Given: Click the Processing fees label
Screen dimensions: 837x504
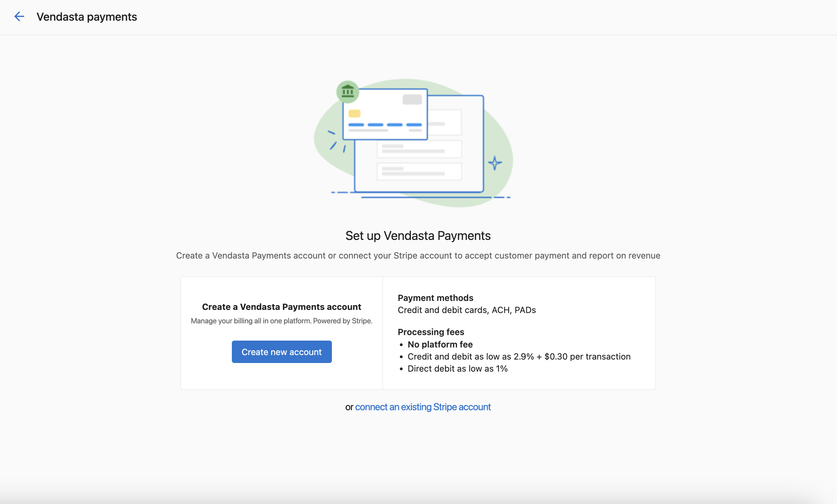Looking at the screenshot, I should [431, 332].
